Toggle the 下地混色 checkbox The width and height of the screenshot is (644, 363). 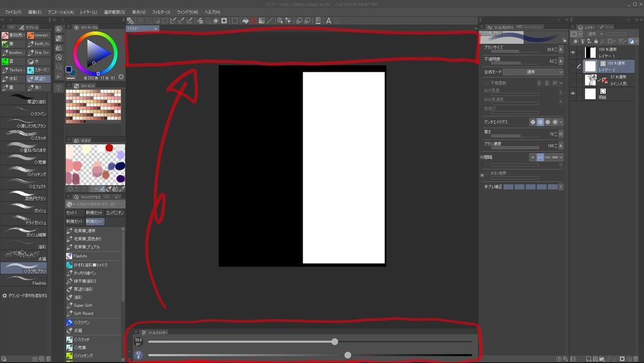487,83
